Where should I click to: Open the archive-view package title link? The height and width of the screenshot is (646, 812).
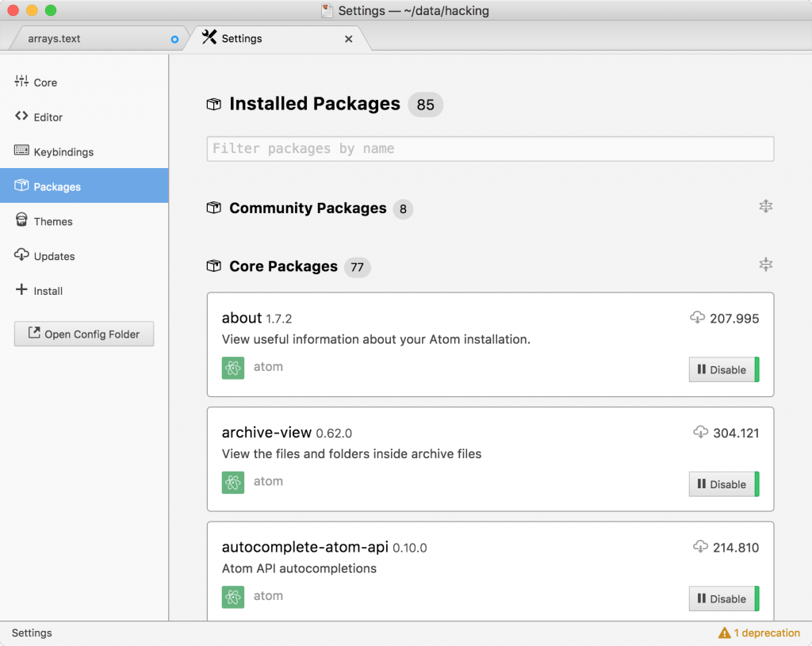click(266, 432)
